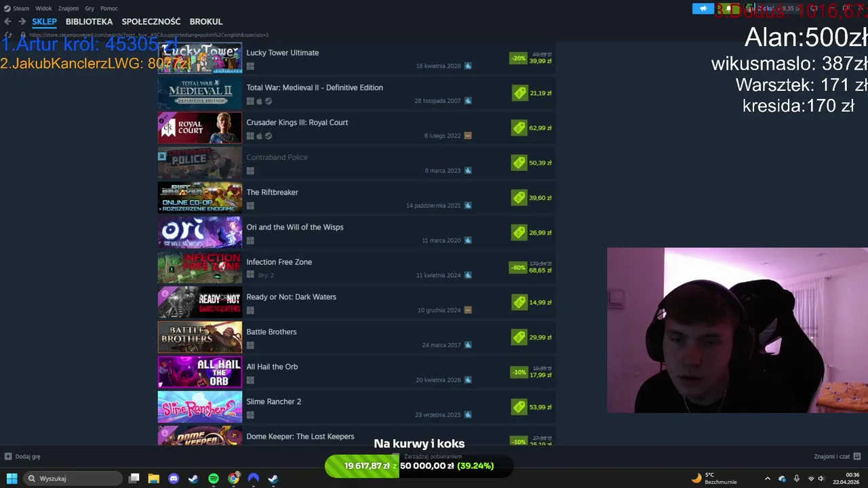This screenshot has width=868, height=488.
Task: Click the Ori and the Will of the Wisps thumbnail
Action: (199, 232)
